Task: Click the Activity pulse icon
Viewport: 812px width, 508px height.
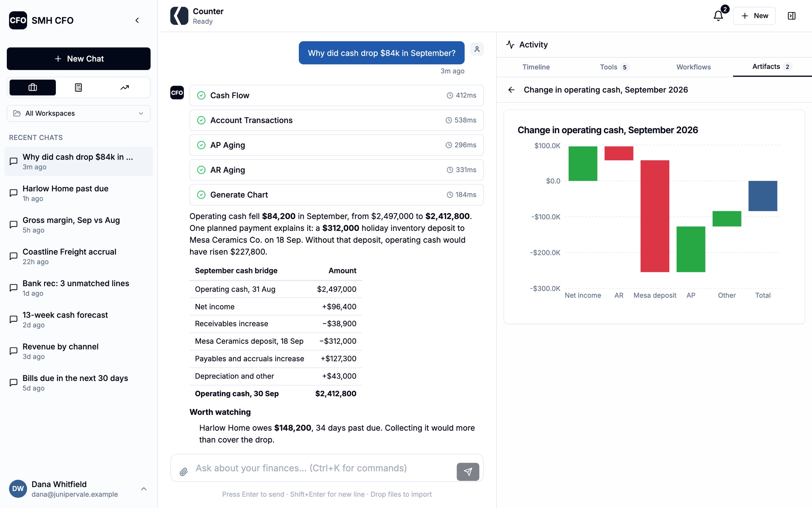Action: coord(510,44)
